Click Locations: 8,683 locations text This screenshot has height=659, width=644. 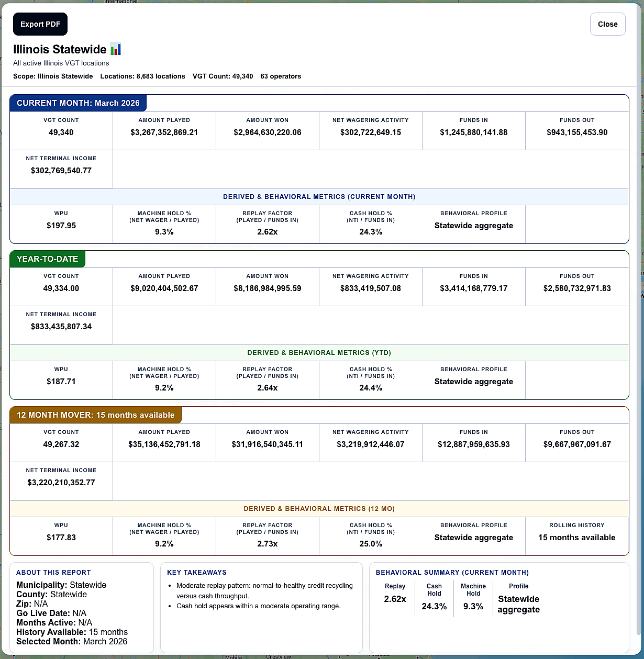coord(142,76)
